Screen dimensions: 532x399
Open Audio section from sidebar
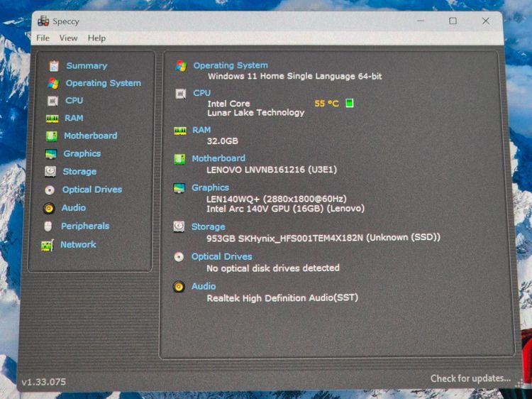click(x=73, y=207)
